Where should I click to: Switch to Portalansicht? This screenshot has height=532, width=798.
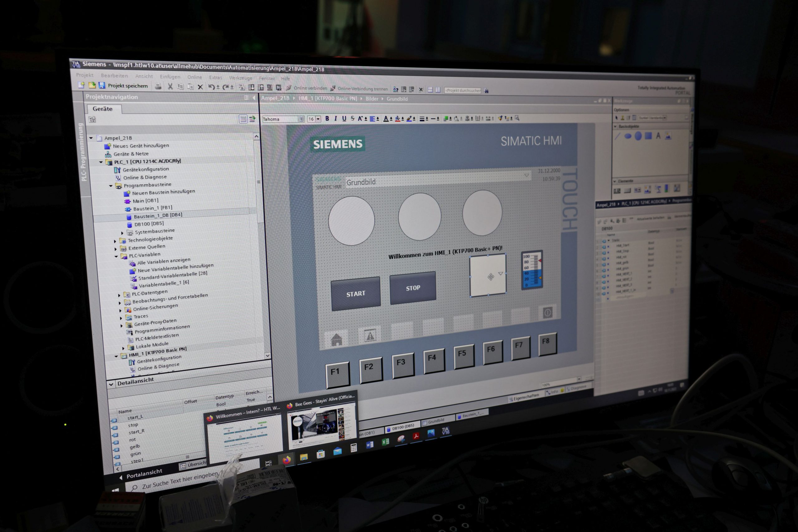click(141, 474)
